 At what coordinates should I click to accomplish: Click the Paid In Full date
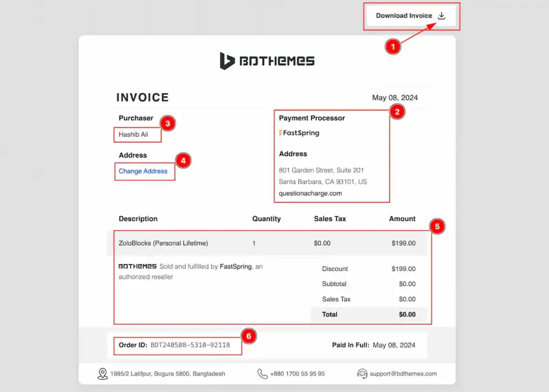click(x=394, y=345)
